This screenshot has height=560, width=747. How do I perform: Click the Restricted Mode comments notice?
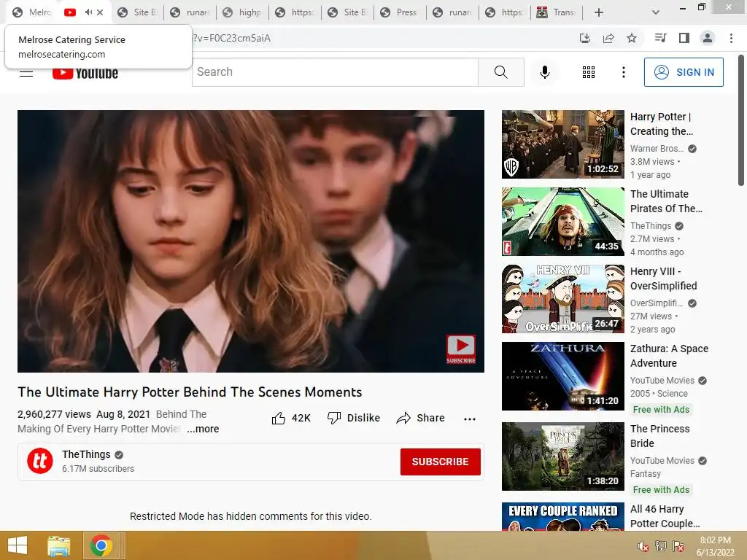[251, 516]
